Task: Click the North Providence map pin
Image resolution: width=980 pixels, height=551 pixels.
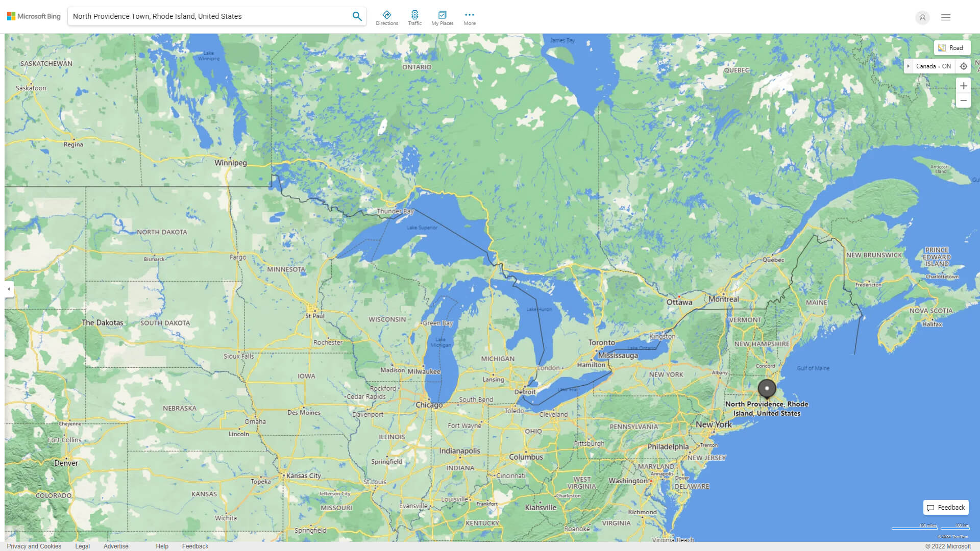Action: (x=767, y=389)
